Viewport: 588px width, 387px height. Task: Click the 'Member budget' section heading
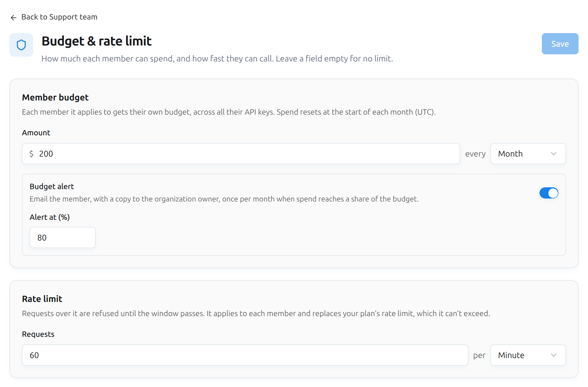click(x=55, y=97)
